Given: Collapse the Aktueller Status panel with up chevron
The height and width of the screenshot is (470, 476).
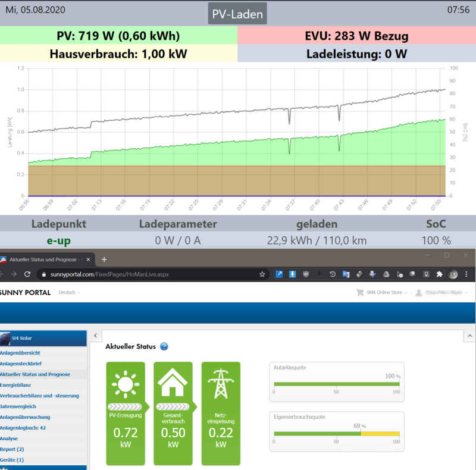Looking at the screenshot, I should coord(469,336).
